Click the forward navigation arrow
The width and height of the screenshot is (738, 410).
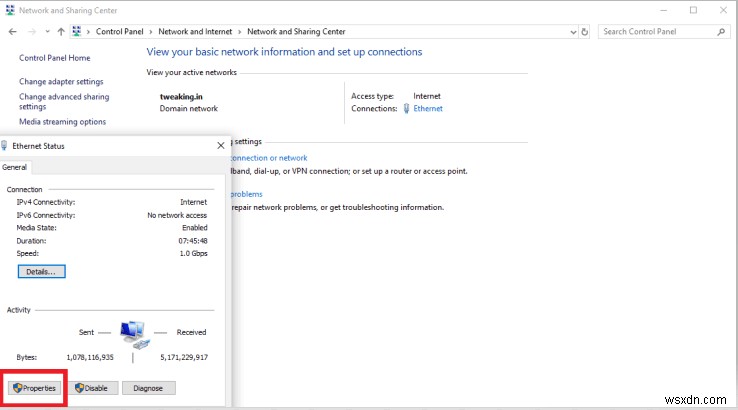coord(30,32)
